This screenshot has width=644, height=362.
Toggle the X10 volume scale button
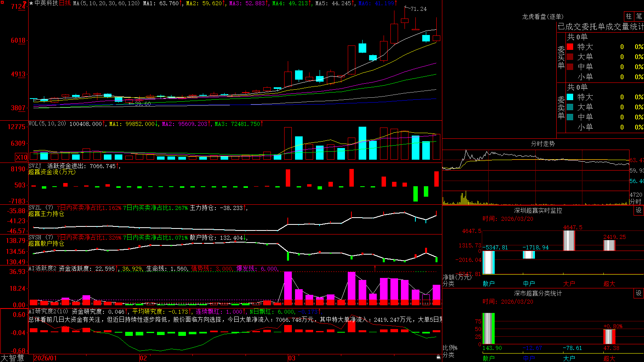tap(21, 157)
